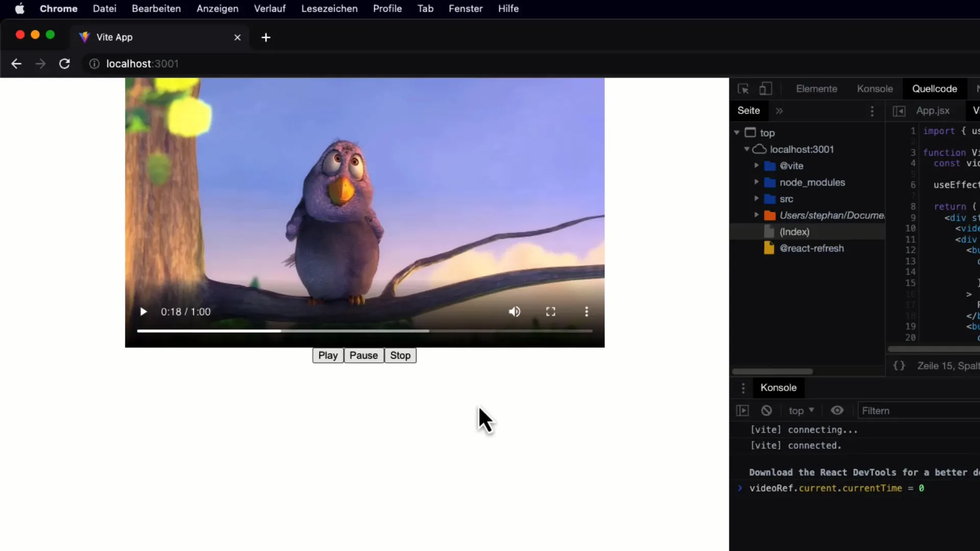This screenshot has width=980, height=551.
Task: Expand the node_modules folder in tree
Action: (x=756, y=182)
